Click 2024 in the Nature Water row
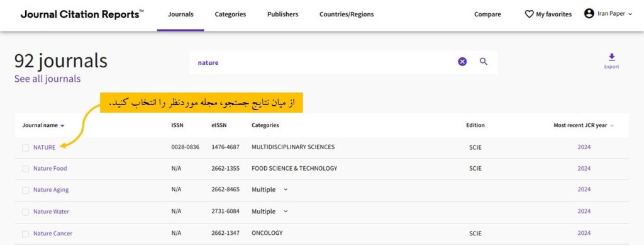The width and height of the screenshot is (644, 248). [x=584, y=211]
